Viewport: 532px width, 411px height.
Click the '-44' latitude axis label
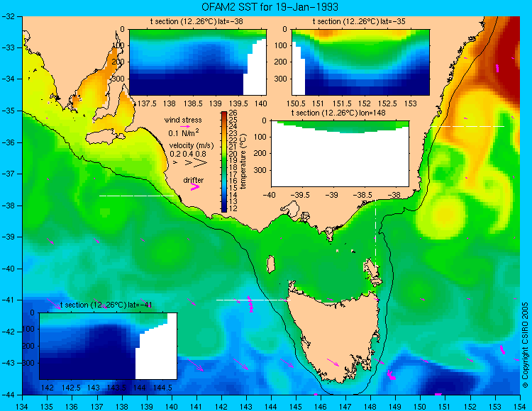pyautogui.click(x=8, y=395)
